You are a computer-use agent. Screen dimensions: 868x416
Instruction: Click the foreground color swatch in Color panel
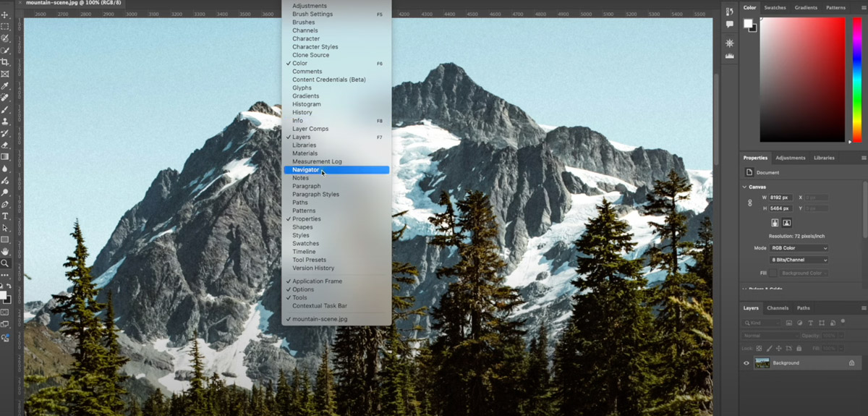(748, 24)
